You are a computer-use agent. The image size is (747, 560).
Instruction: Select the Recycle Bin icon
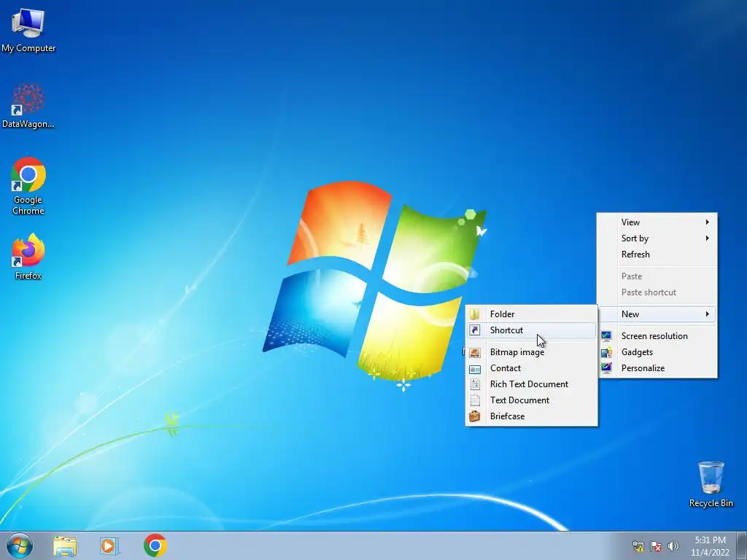(x=711, y=484)
